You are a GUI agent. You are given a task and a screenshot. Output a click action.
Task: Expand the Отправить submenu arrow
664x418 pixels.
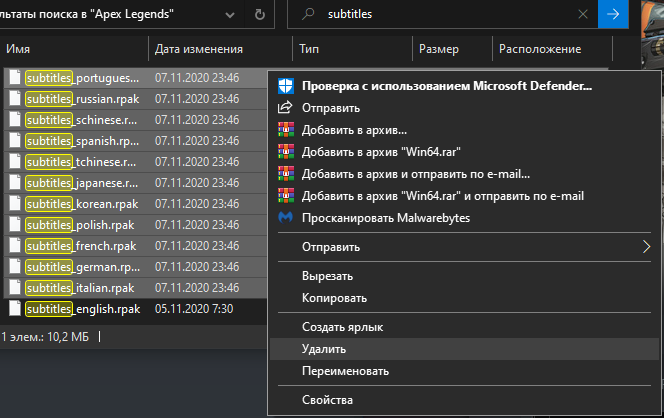(x=646, y=246)
